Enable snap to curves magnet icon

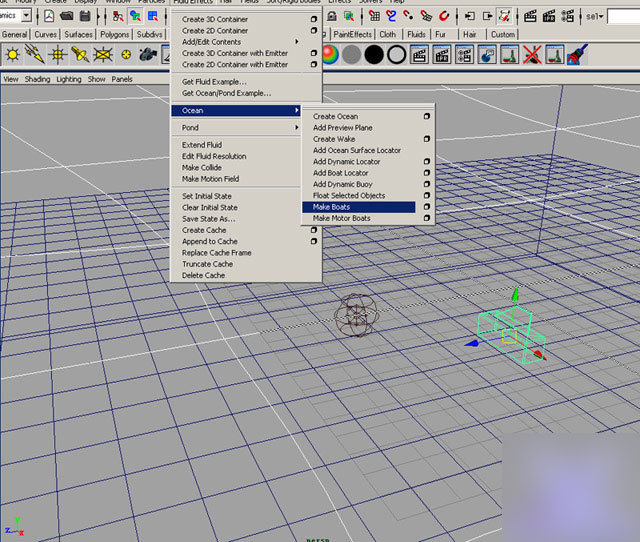click(x=391, y=16)
